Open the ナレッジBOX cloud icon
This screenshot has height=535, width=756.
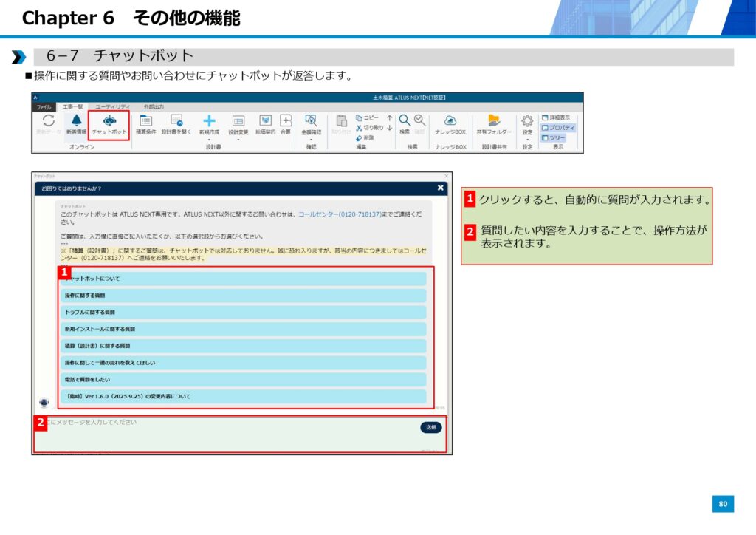[450, 123]
